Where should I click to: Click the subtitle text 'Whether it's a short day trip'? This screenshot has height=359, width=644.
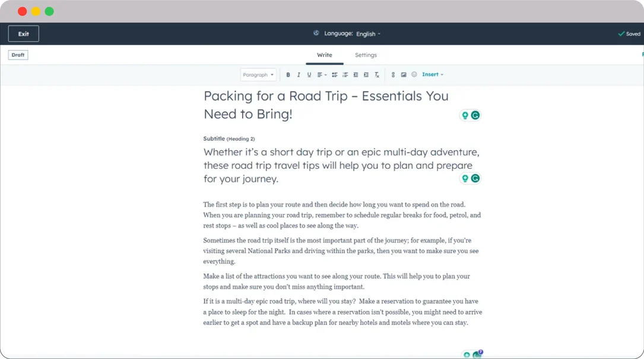click(341, 165)
